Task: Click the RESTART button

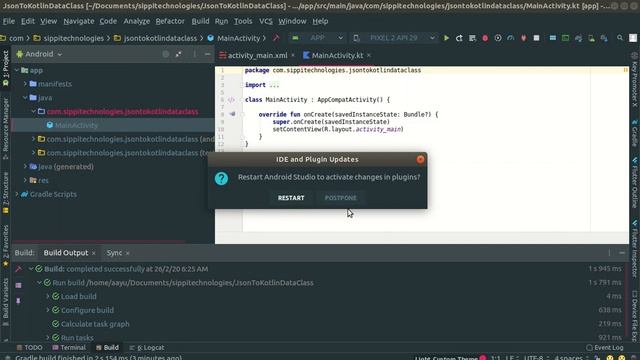Action: pyautogui.click(x=291, y=198)
